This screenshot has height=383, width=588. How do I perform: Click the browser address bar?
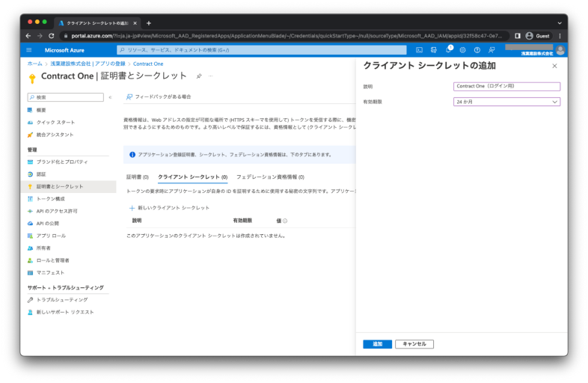[285, 36]
